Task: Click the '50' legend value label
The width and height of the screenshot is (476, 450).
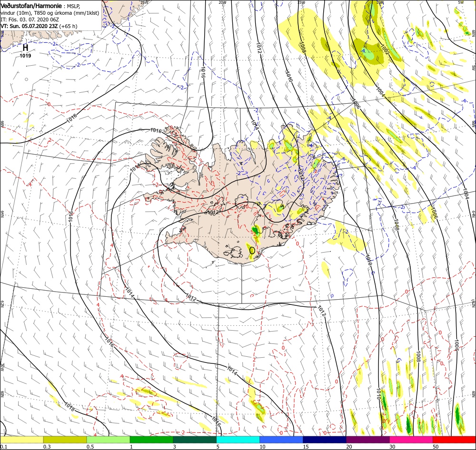Action: [x=436, y=447]
